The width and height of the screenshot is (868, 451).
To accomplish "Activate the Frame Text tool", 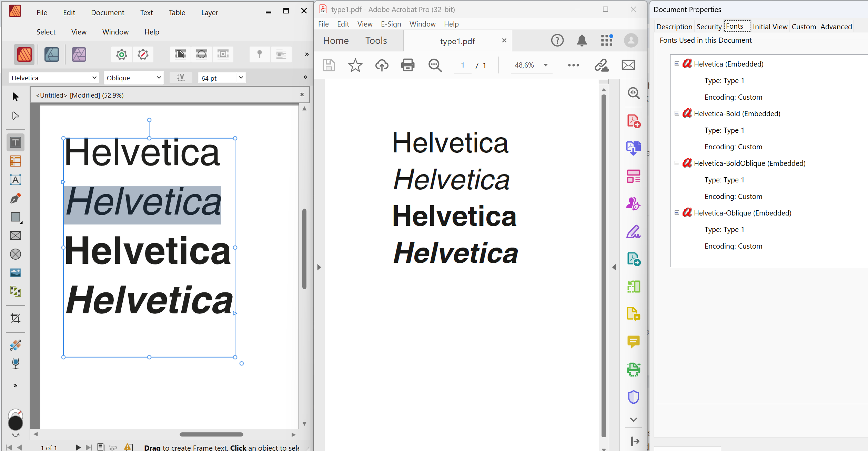I will pos(16,142).
